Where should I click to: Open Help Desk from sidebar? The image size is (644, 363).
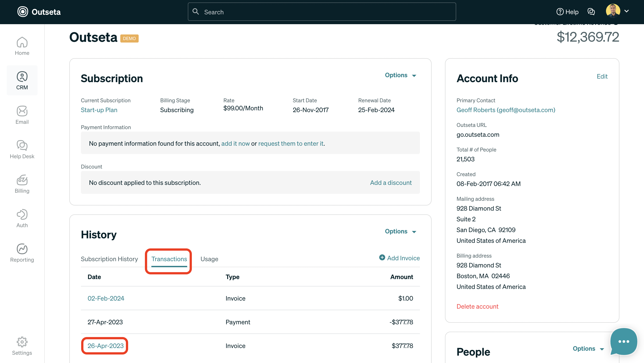pos(22,149)
